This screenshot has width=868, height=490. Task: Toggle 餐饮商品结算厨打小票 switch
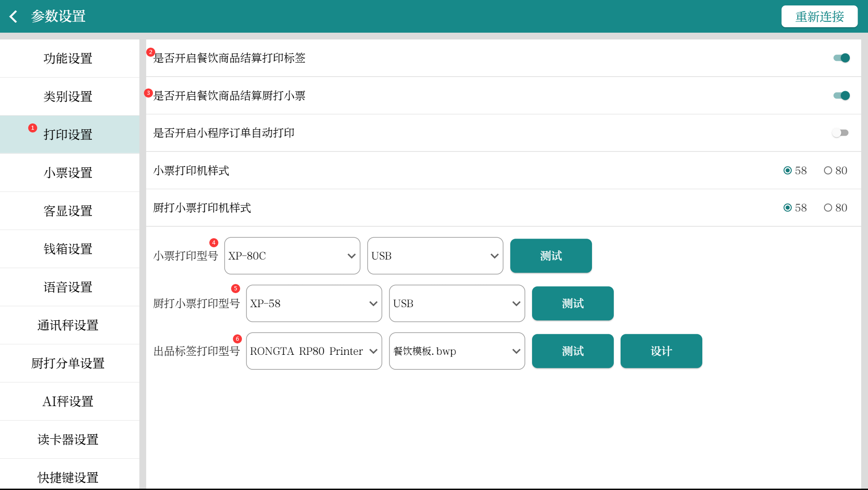click(842, 96)
